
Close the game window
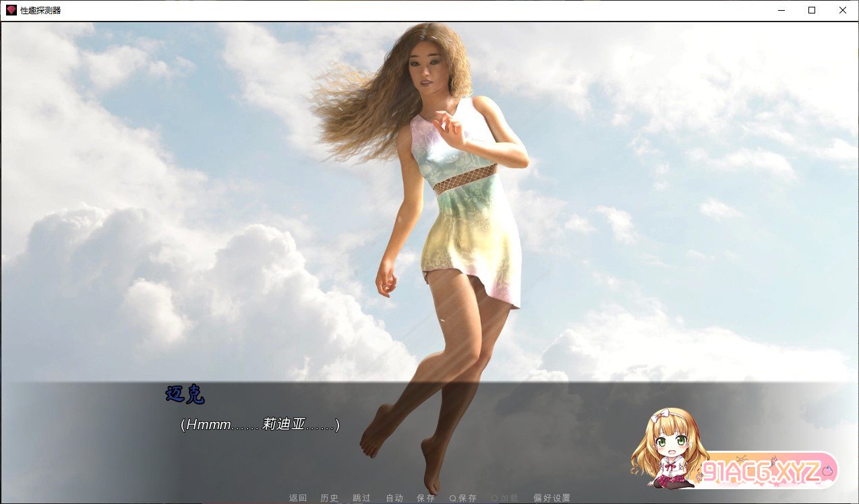pos(843,10)
